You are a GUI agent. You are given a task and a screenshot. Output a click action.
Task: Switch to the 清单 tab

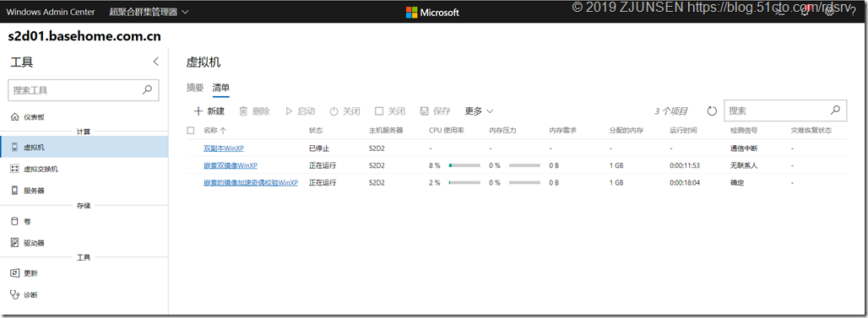221,88
